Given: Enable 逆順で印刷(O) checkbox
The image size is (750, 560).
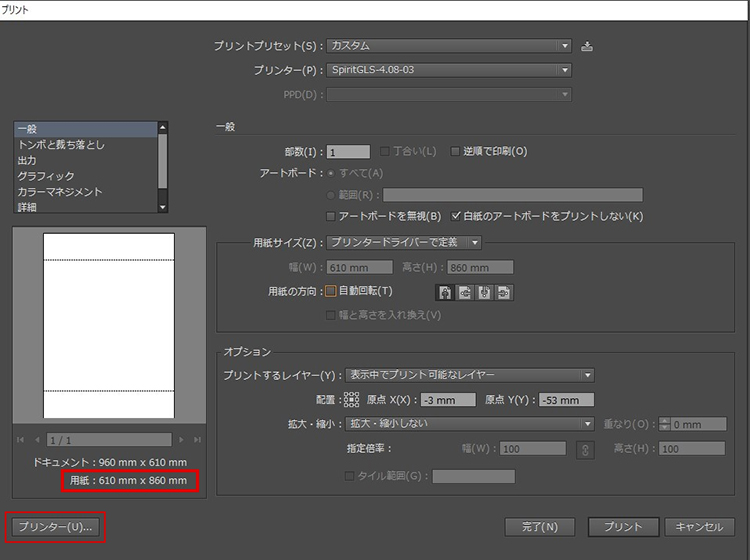Looking at the screenshot, I should coord(455,152).
